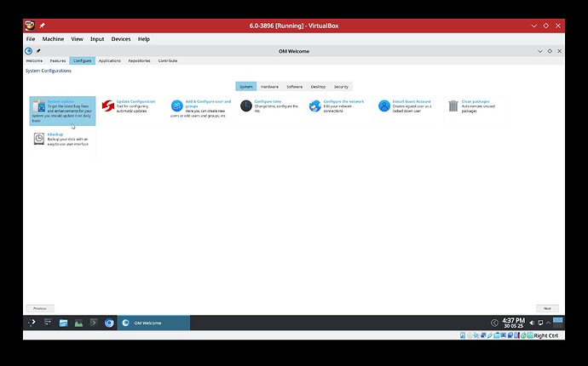Screen dimensions: 588x366
Task: Click the virtual desktop pager
Action: (558, 323)
